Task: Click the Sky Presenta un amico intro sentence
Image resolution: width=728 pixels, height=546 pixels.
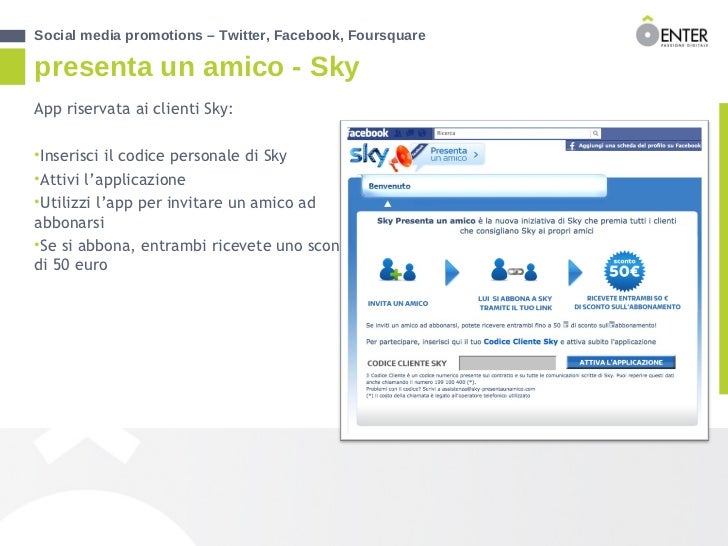Action: (x=526, y=226)
